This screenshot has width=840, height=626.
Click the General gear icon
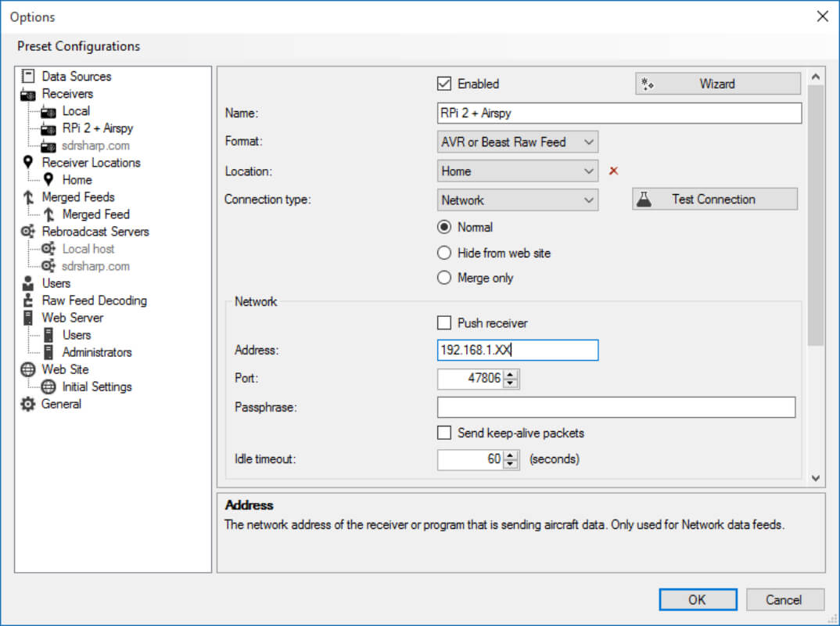[28, 404]
